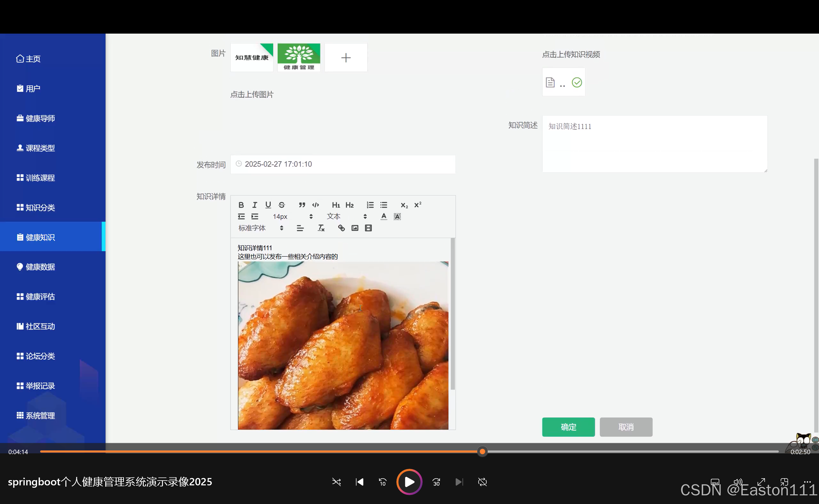Toggle underline formatting

(268, 205)
